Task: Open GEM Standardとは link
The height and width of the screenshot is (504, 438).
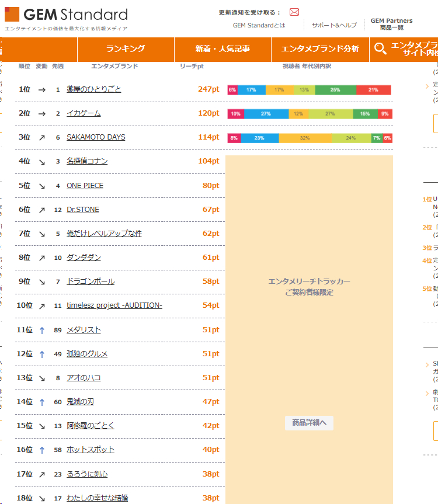Action: (259, 25)
